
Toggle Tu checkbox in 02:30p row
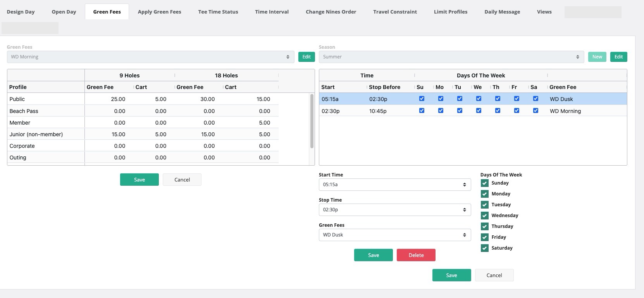pyautogui.click(x=460, y=111)
